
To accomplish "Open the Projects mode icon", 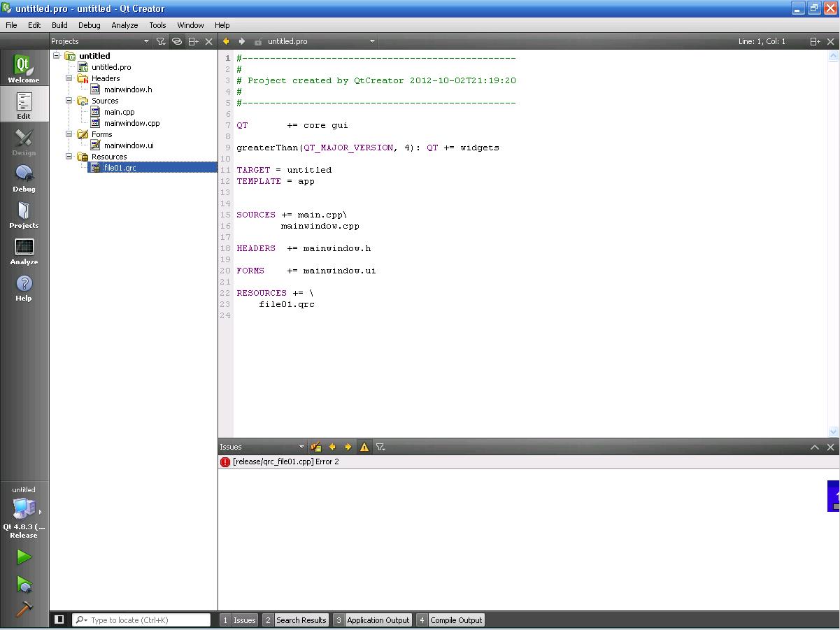I will (24, 215).
